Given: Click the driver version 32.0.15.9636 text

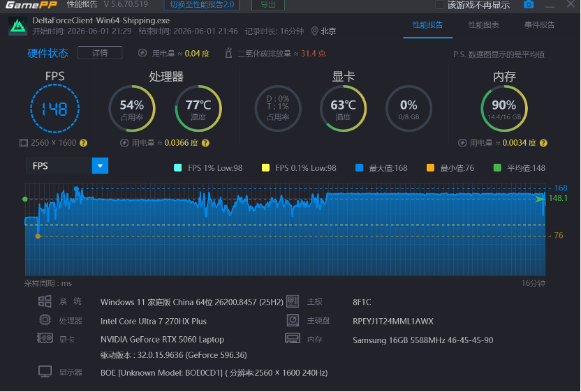Looking at the screenshot, I should (x=173, y=355).
